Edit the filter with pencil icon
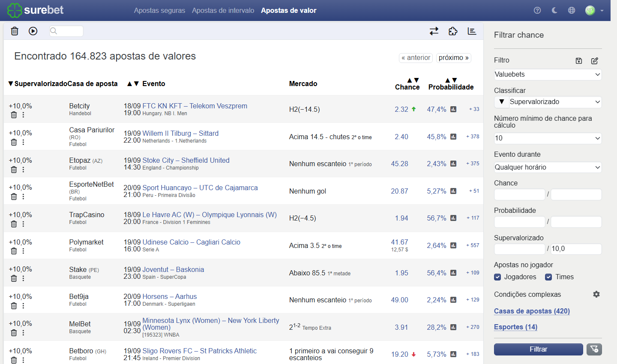 pos(595,61)
